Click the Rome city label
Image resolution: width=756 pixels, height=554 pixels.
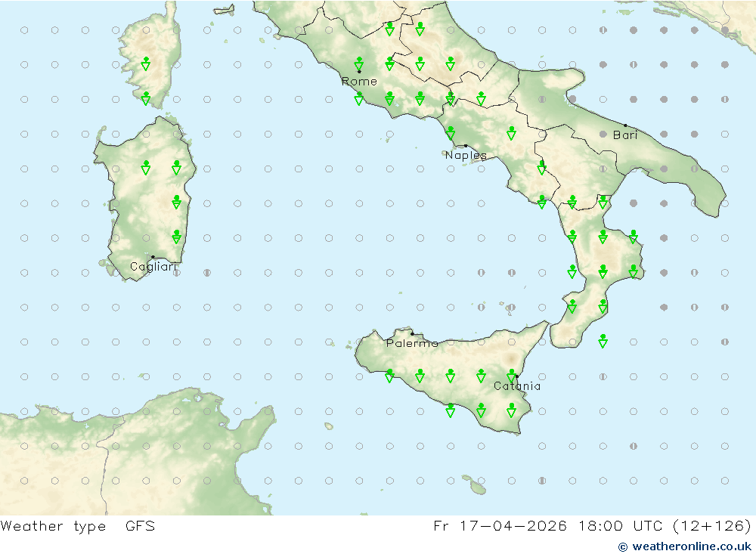point(359,81)
